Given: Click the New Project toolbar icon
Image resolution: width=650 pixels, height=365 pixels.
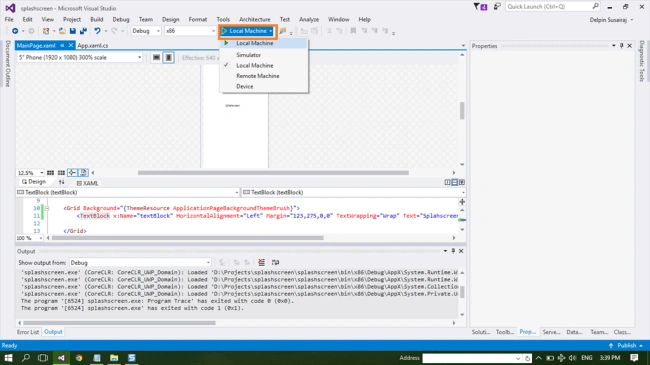Looking at the screenshot, I should point(46,31).
